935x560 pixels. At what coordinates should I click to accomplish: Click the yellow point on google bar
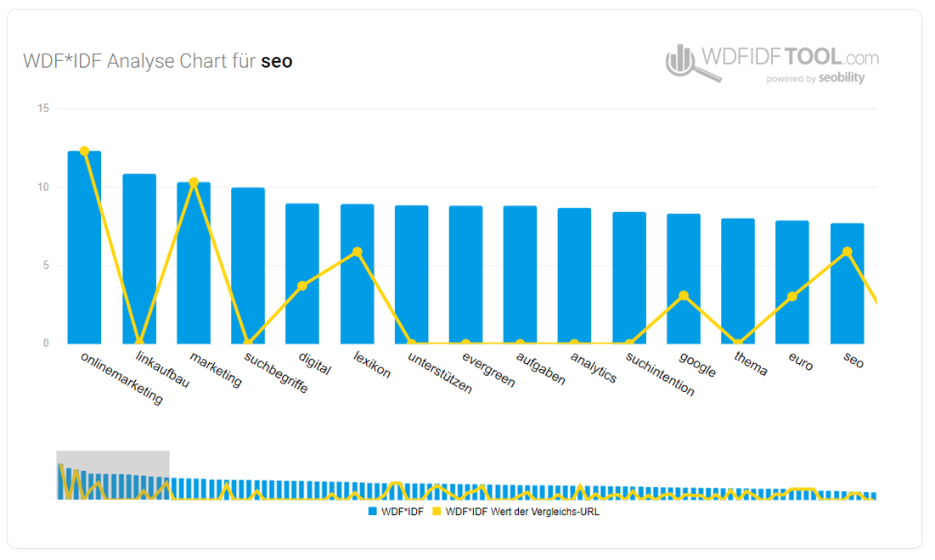[x=684, y=295]
